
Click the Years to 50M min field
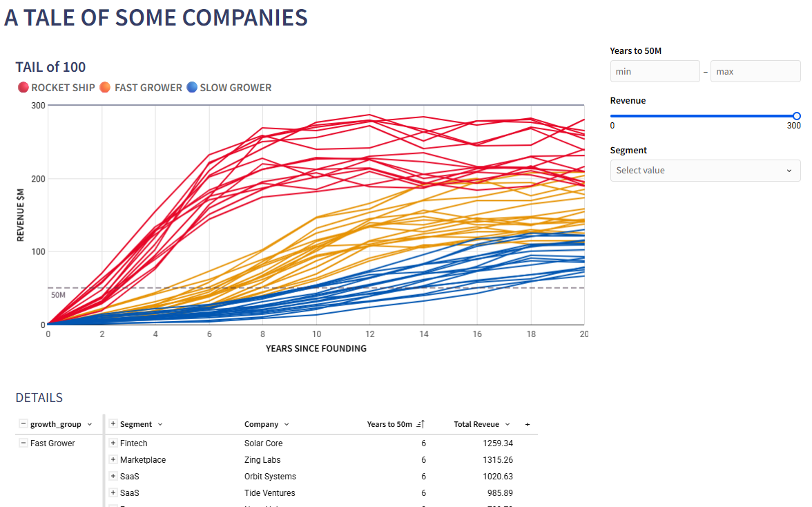click(x=655, y=71)
